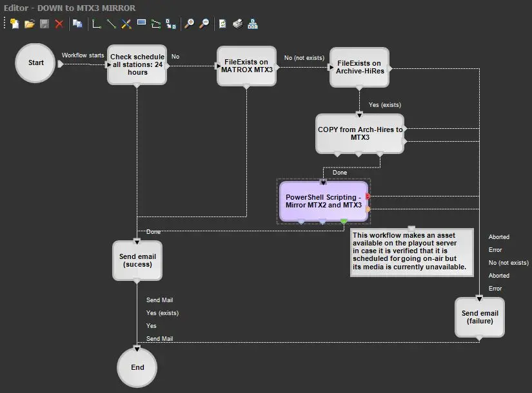The image size is (532, 393).
Task: Select the Check schedule all stations node
Action: point(137,65)
